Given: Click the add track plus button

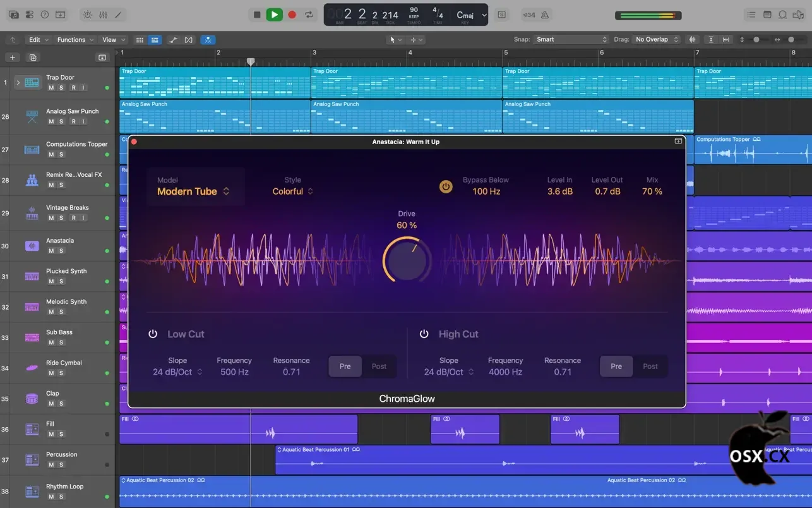Looking at the screenshot, I should pos(12,57).
